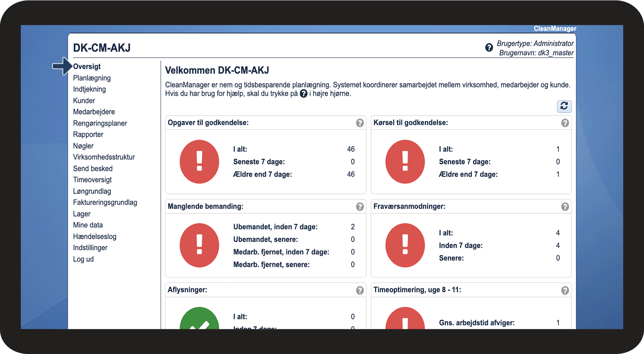Viewport: 644px width, 354px height.
Task: Go to Nøgler in the sidebar
Action: pyautogui.click(x=83, y=146)
